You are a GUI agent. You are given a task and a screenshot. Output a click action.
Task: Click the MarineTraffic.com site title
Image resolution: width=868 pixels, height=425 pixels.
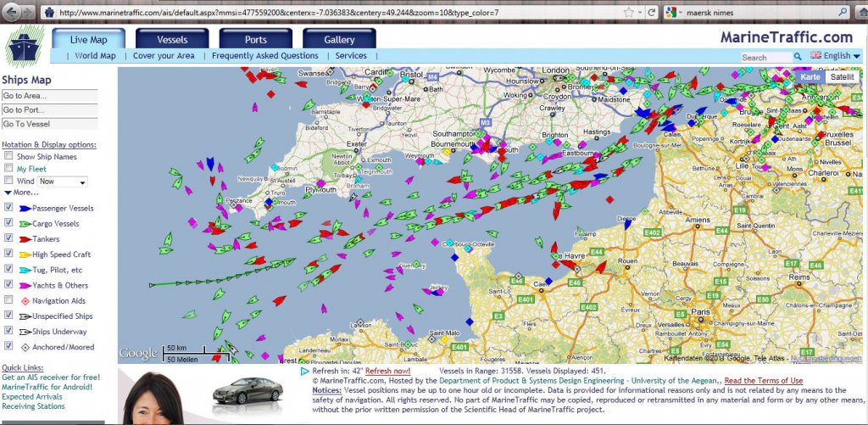(786, 37)
